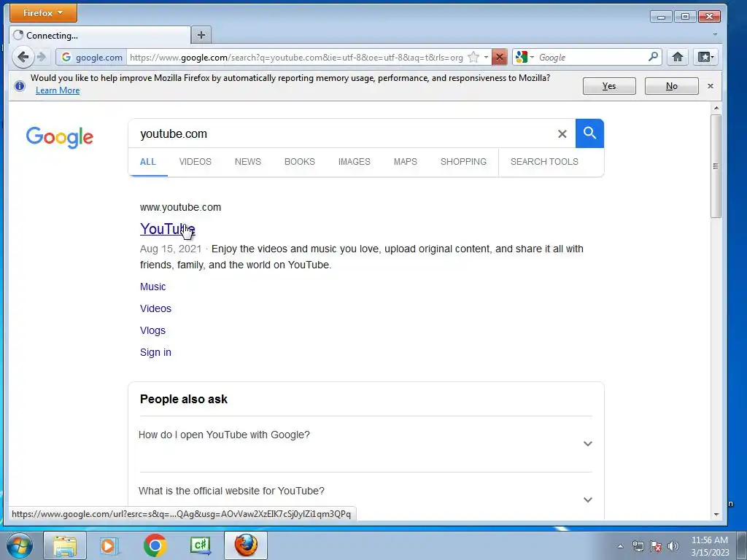
Task: Click No on the Mozilla telemetry prompt
Action: point(672,86)
